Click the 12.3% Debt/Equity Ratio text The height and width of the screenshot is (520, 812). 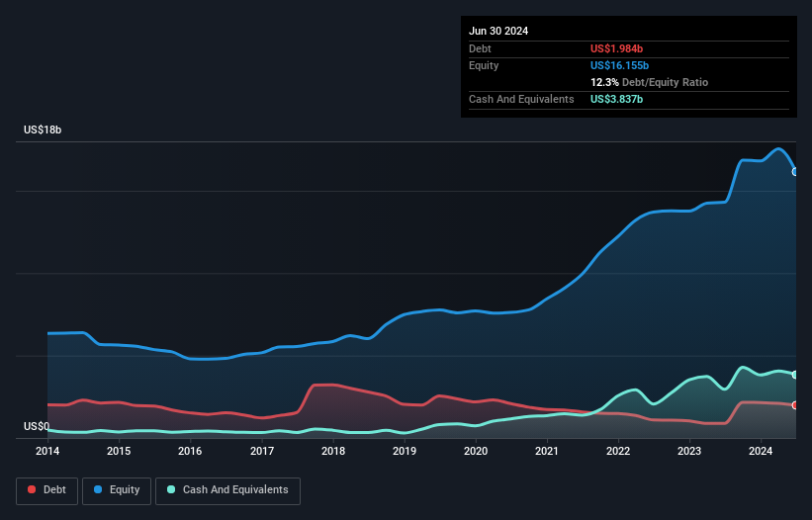pos(650,82)
